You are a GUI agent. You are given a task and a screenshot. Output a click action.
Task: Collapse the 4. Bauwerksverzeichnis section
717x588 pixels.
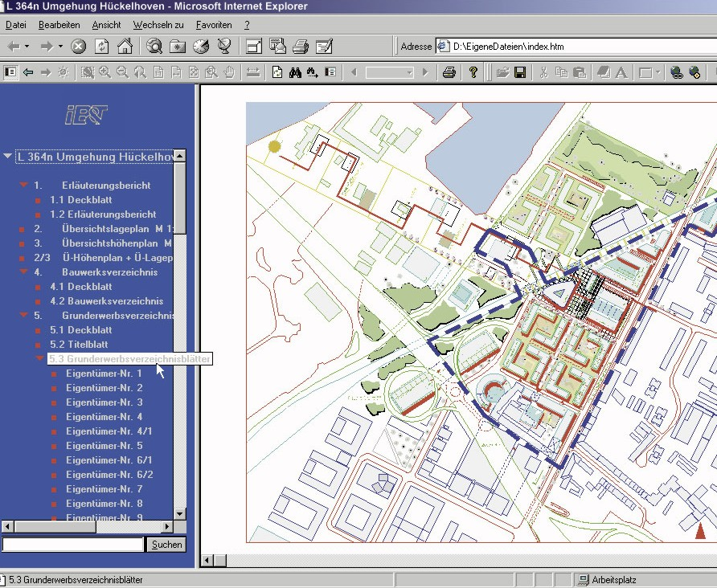(x=24, y=272)
